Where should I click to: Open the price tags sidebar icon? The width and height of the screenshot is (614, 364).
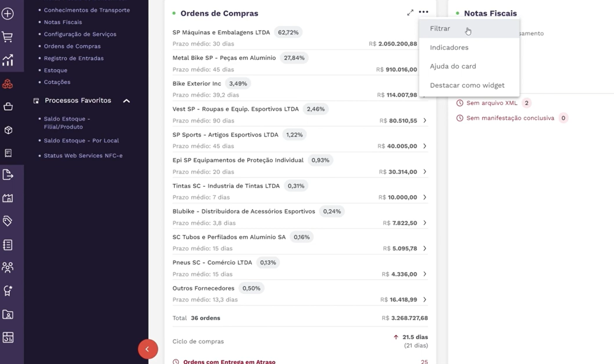(8, 221)
